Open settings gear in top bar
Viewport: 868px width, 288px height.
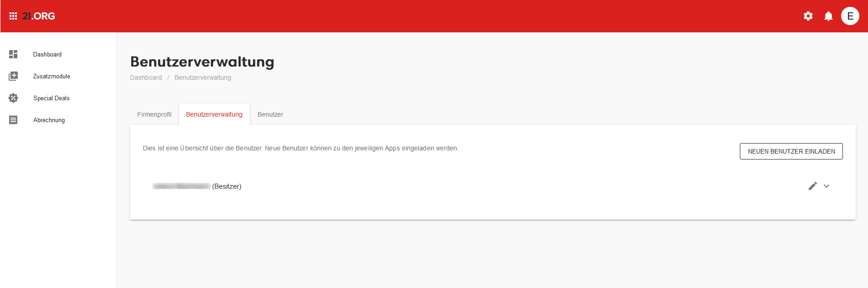(x=808, y=16)
